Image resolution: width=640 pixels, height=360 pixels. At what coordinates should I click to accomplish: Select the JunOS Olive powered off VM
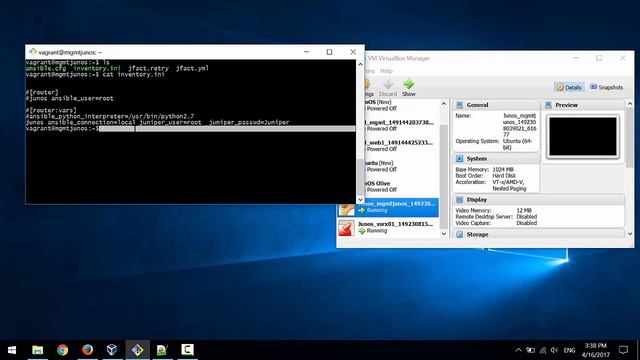[x=400, y=187]
